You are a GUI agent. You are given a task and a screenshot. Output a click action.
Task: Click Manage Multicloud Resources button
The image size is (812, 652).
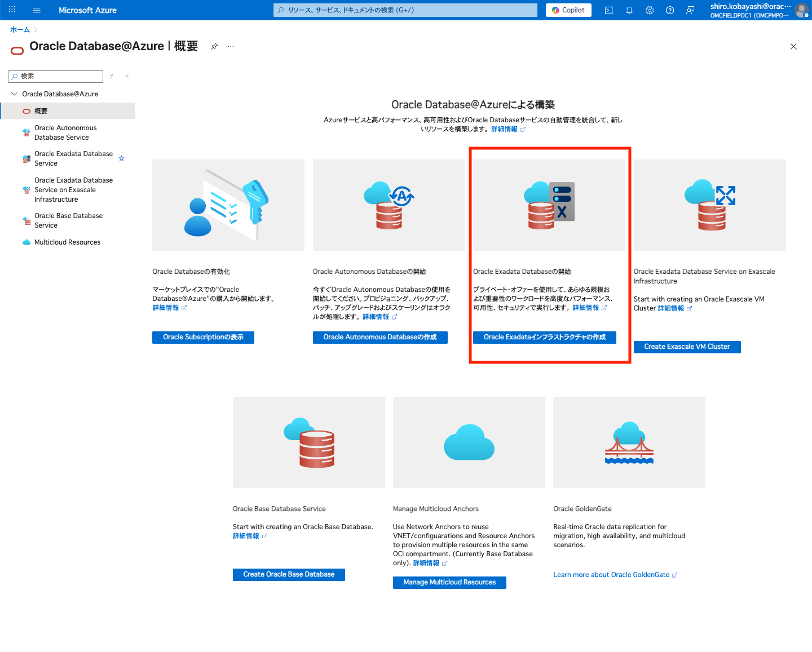pyautogui.click(x=449, y=582)
